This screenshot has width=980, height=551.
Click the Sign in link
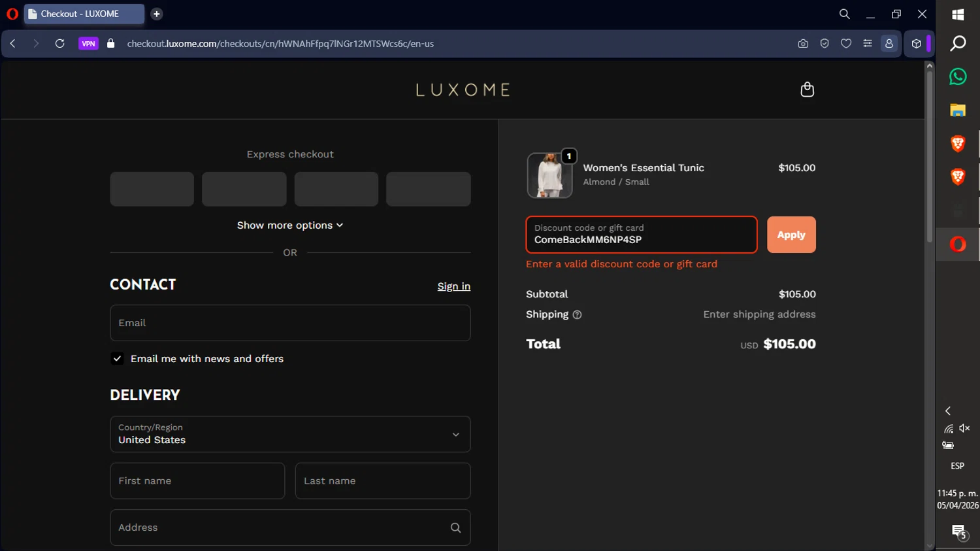click(454, 286)
